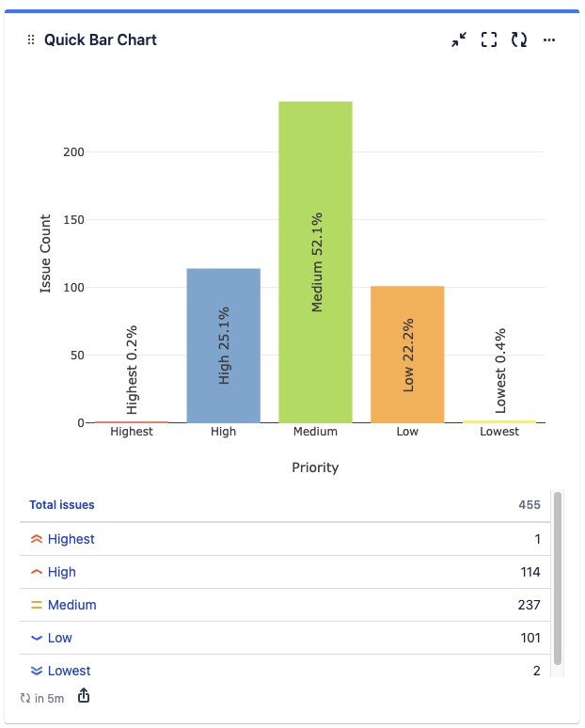Screen dimensions: 585x728
Task: Open the gadget in full screen
Action: click(x=489, y=40)
